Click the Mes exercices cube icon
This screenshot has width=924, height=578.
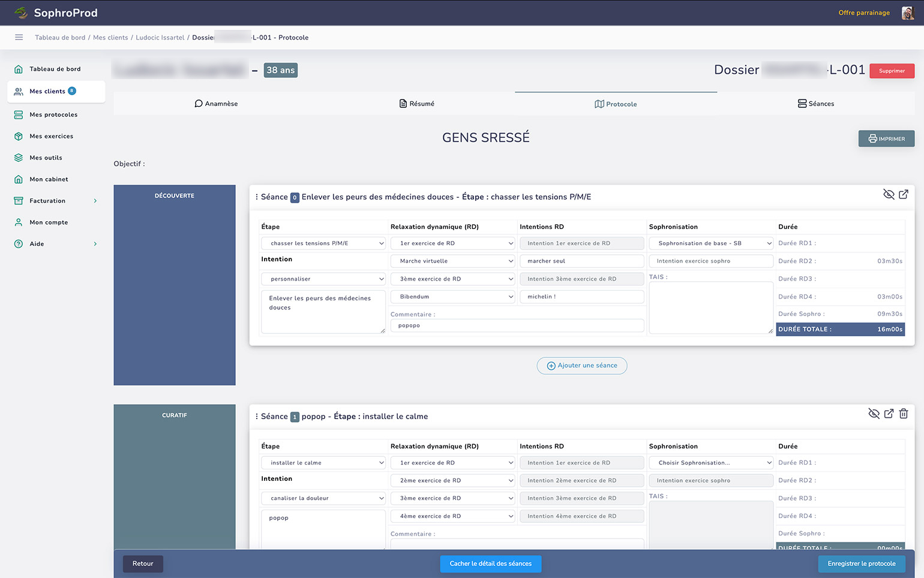[x=19, y=136]
